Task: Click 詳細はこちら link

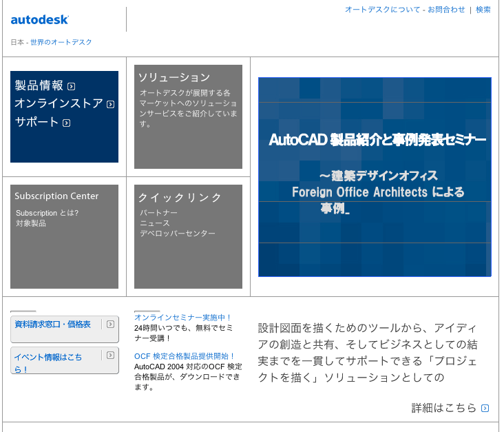Action: (x=444, y=408)
